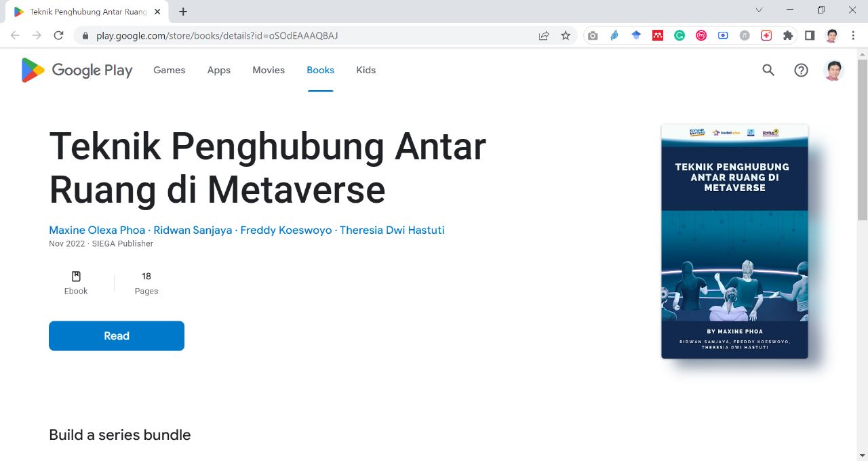868x461 pixels.
Task: Switch to the Movies tab
Action: pyautogui.click(x=269, y=71)
